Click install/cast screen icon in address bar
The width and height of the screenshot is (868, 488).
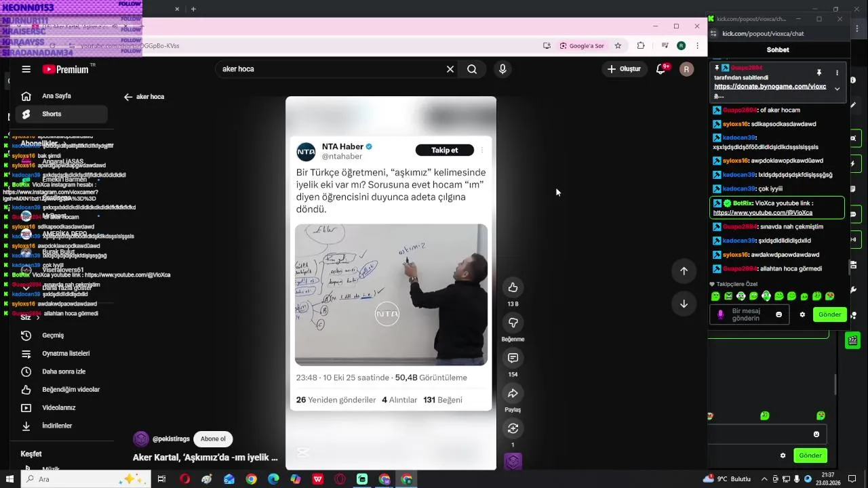[547, 46]
